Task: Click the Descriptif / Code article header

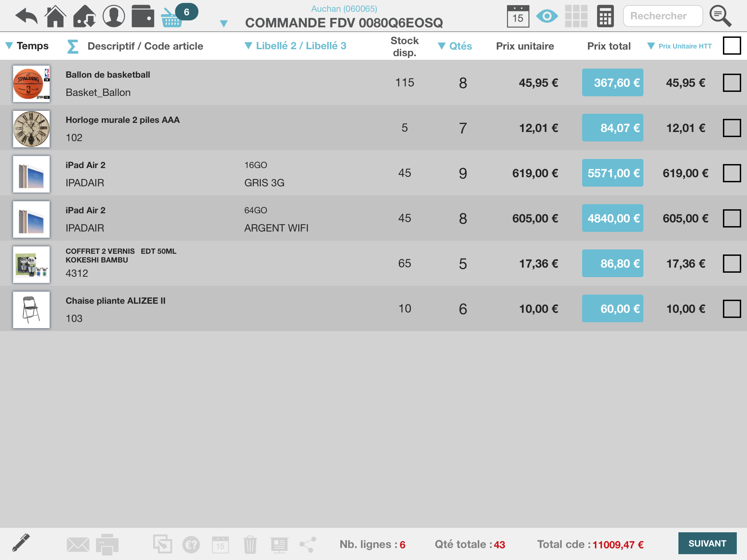Action: coord(146,46)
